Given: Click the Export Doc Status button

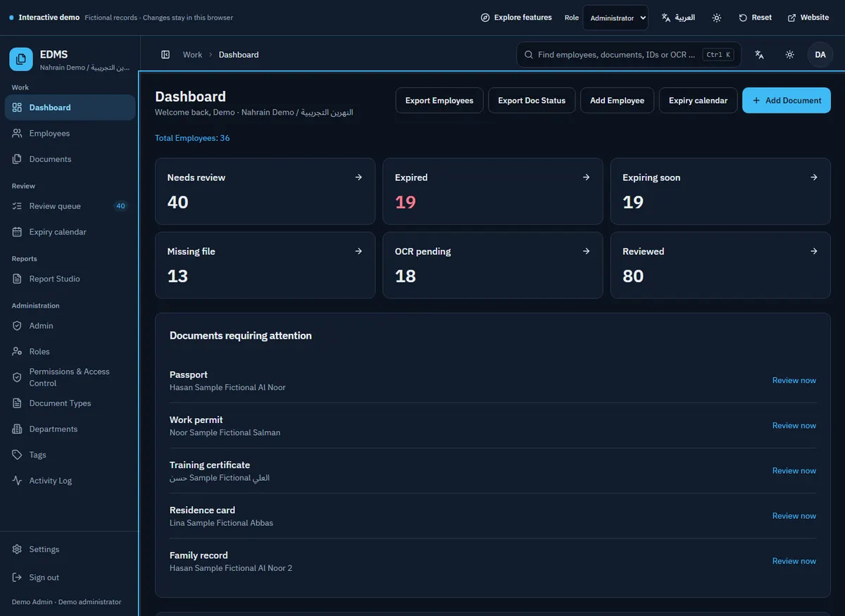Looking at the screenshot, I should click(532, 101).
